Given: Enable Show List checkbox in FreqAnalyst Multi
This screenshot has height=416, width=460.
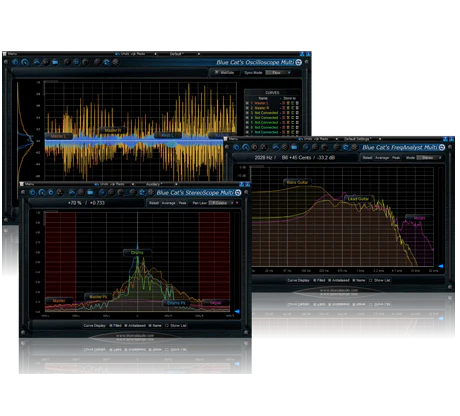Looking at the screenshot, I should (x=371, y=281).
